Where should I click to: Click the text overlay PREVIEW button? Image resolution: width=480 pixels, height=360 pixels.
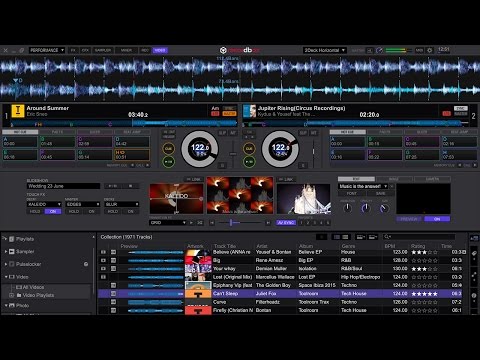pyautogui.click(x=409, y=219)
